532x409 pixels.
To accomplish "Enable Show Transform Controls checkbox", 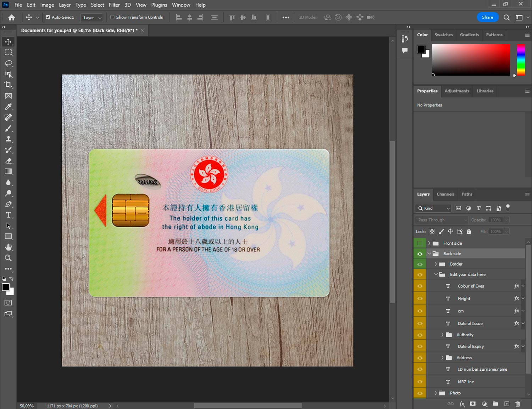I will coord(112,17).
